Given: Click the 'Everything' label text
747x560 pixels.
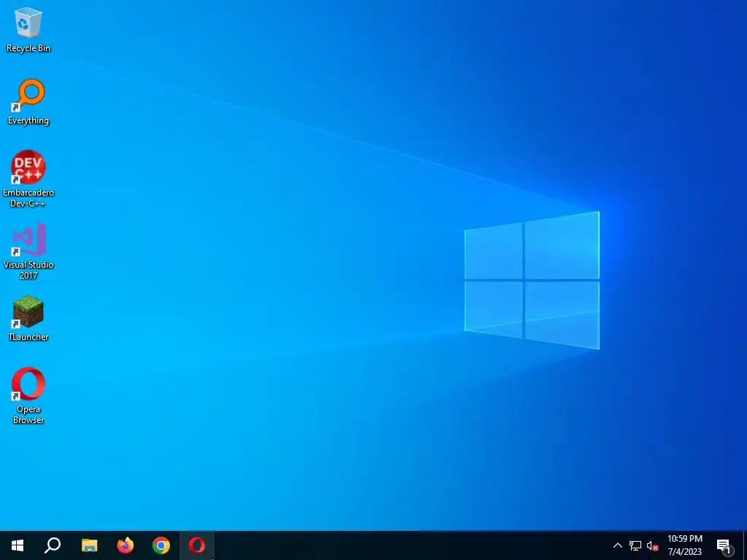Looking at the screenshot, I should point(28,120).
